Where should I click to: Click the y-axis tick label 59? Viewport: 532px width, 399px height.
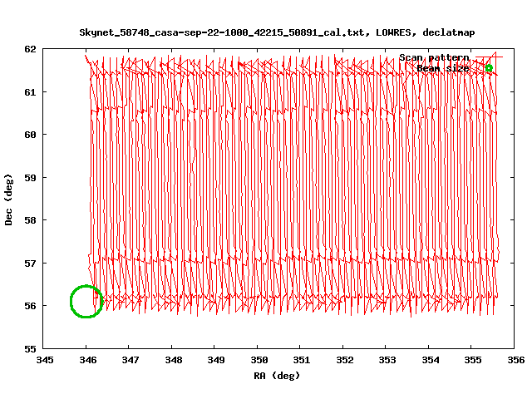30,178
